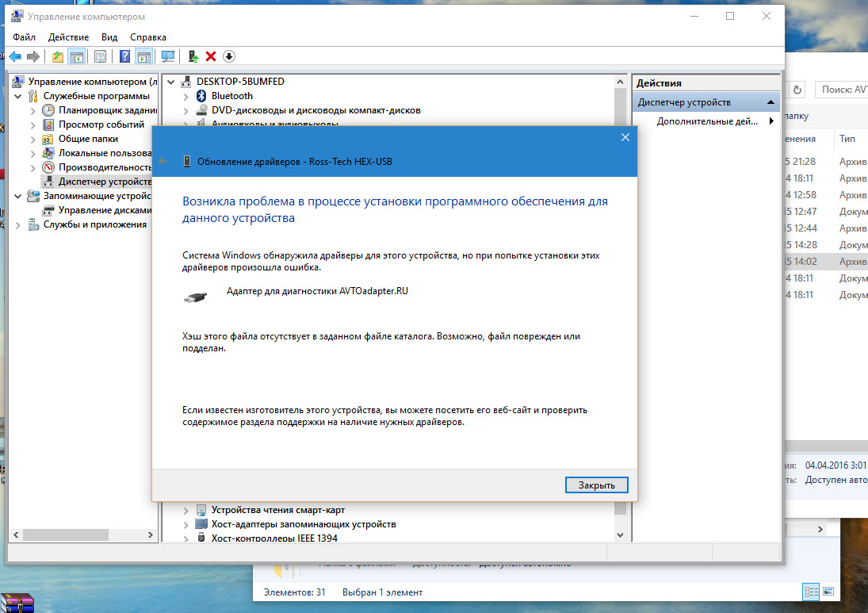Click the Scan for hardware changes monitor icon
This screenshot has height=613, width=868.
coord(167,56)
